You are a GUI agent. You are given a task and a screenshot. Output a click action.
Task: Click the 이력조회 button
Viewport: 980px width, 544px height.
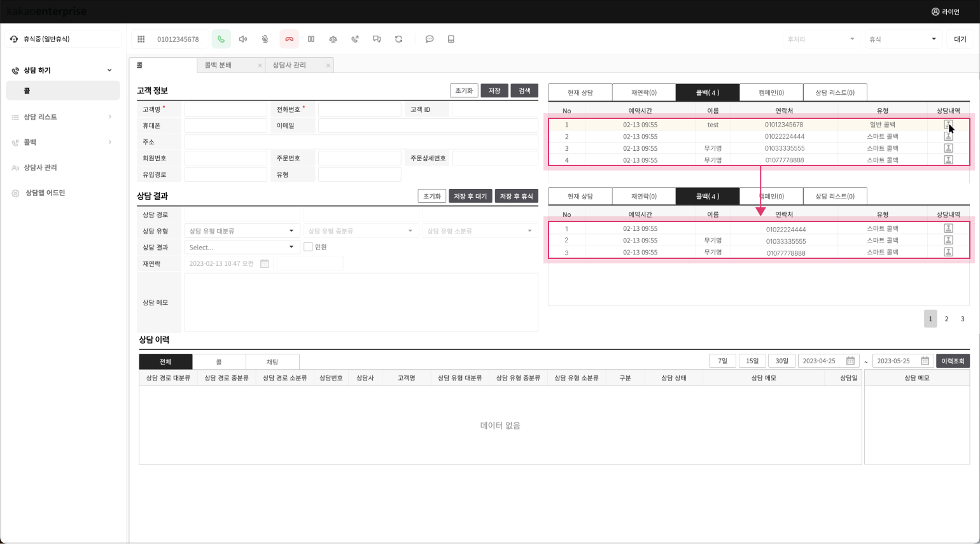(x=953, y=361)
